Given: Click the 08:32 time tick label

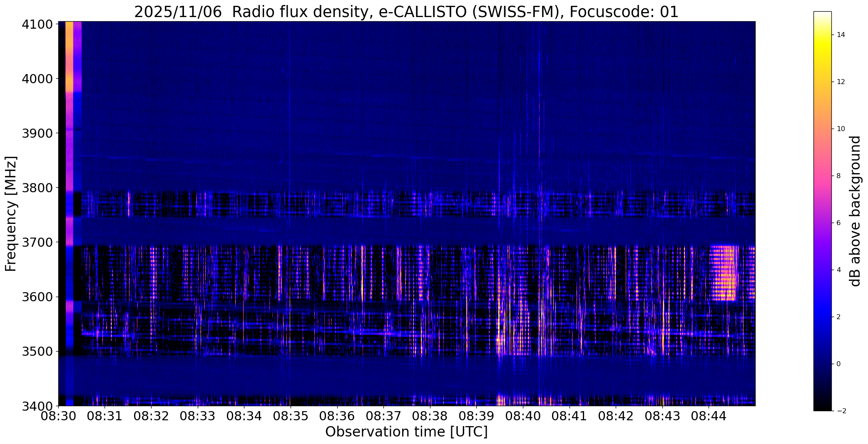Looking at the screenshot, I should coord(151,416).
